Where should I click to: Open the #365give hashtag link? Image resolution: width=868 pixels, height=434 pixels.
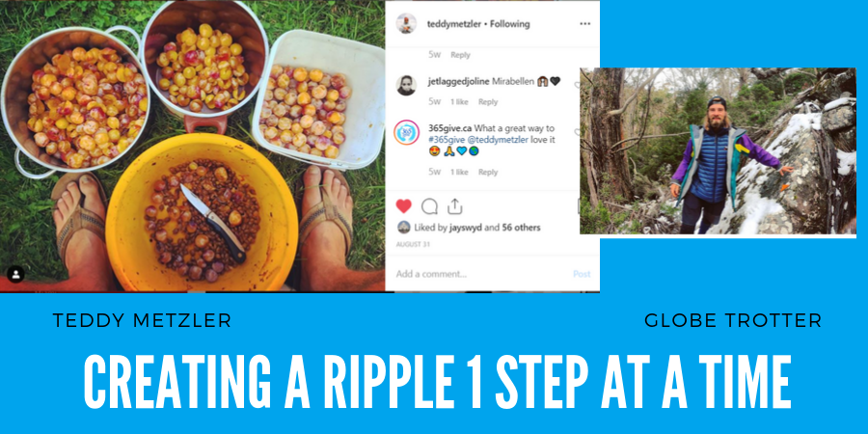click(447, 140)
